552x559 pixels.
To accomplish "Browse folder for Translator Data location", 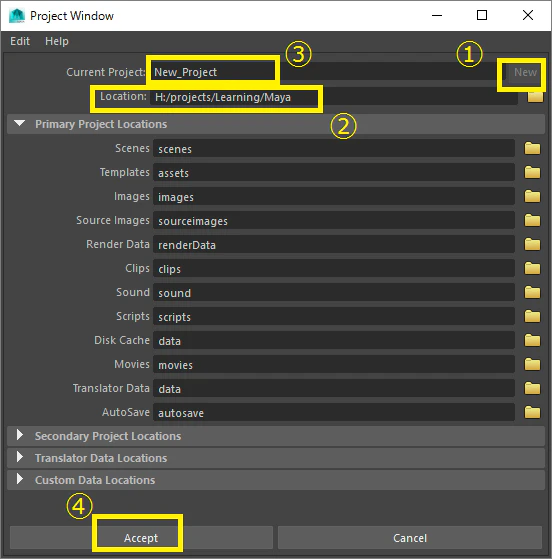I will (532, 388).
